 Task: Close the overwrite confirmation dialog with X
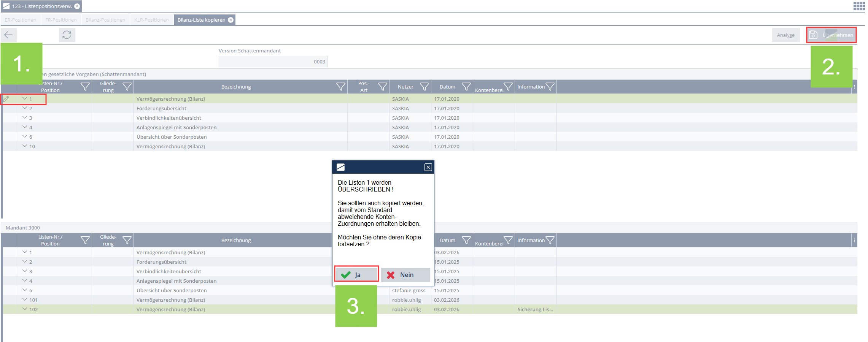coord(428,167)
